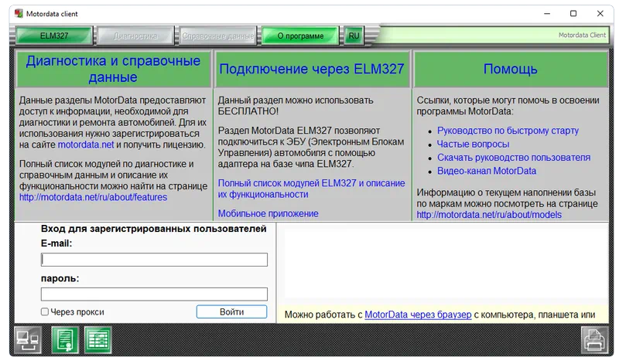This screenshot has height=364, width=619.
Task: Open the Скачать руководство пользователя link
Action: 514,158
